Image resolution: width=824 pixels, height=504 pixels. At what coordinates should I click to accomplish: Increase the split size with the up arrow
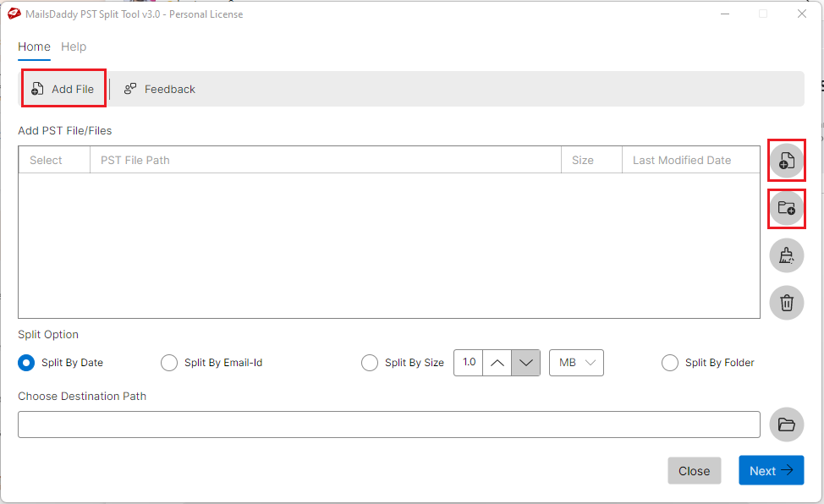coord(497,363)
